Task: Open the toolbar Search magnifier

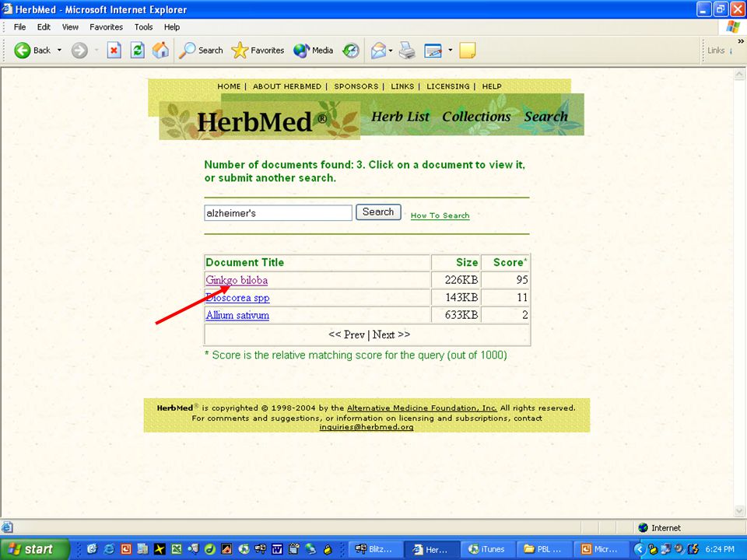Action: point(201,50)
